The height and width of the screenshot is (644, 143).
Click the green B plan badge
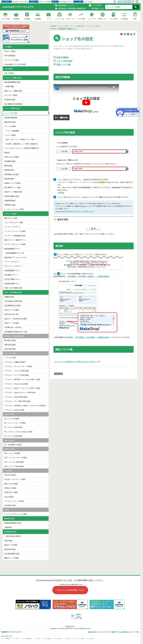[x=125, y=34]
